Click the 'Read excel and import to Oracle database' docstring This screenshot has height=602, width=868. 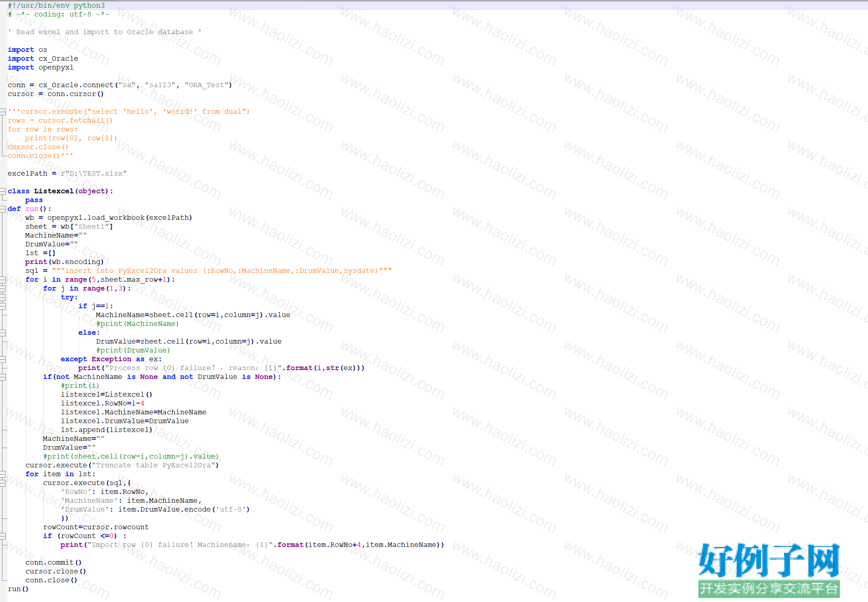104,32
